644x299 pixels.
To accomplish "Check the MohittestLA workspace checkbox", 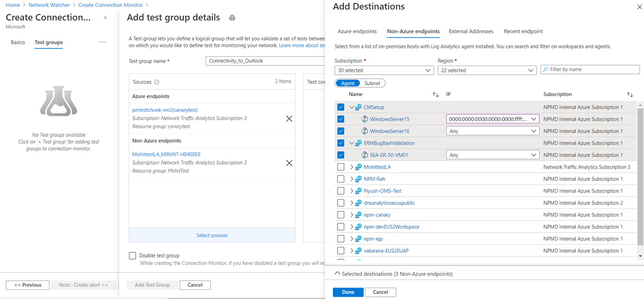I will click(341, 167).
